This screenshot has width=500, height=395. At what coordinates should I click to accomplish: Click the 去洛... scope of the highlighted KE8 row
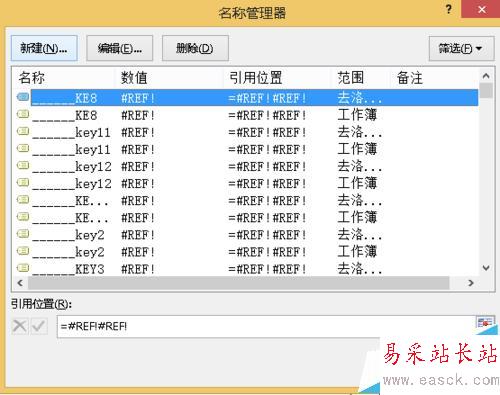coord(360,98)
